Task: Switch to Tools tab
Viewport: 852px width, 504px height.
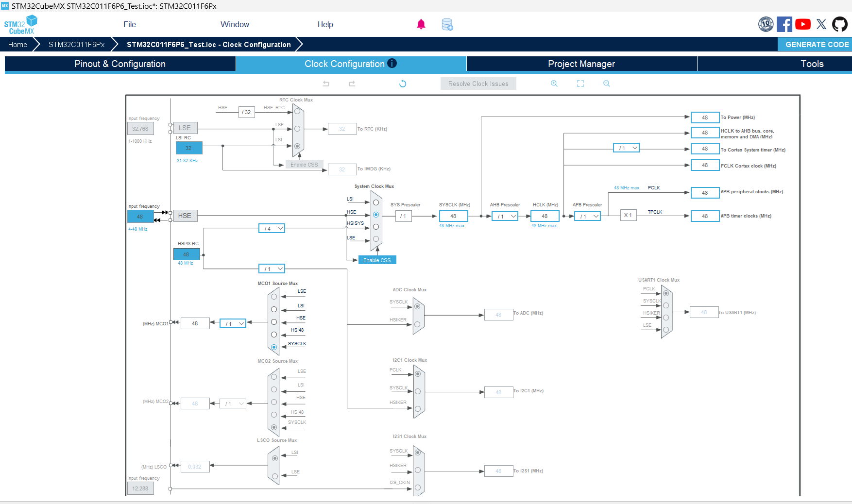Action: pos(775,64)
